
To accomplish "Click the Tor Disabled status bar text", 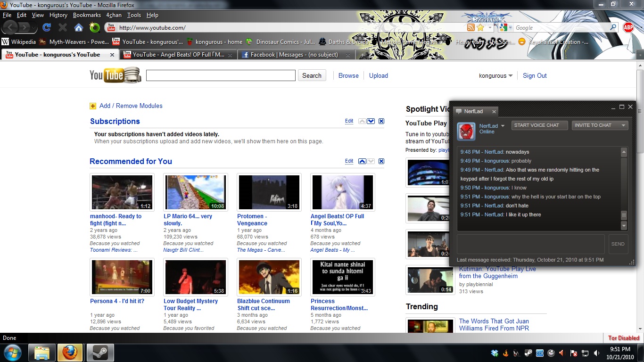I will [x=624, y=338].
